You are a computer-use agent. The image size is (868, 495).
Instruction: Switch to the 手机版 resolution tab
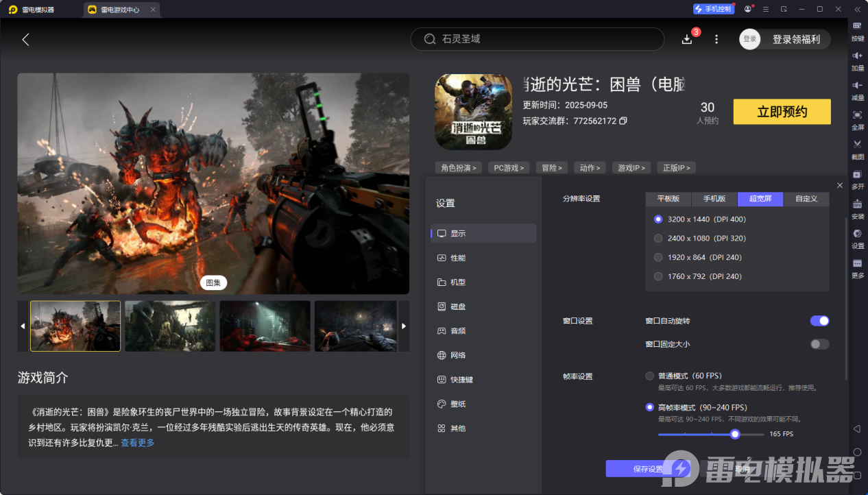(x=714, y=199)
